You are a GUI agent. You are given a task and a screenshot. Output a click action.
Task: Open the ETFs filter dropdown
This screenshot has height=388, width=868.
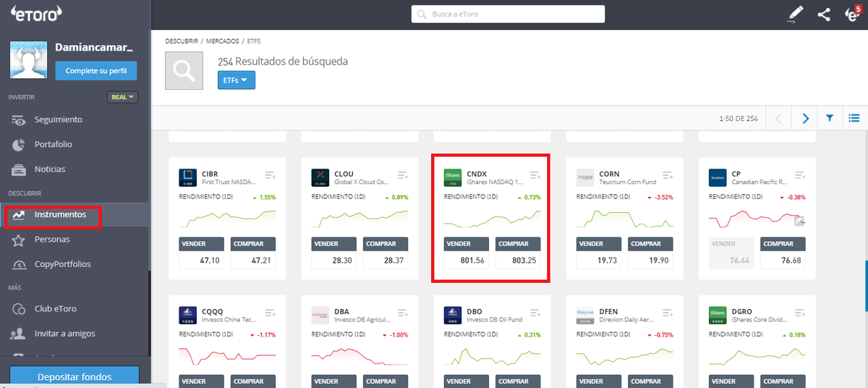(236, 80)
